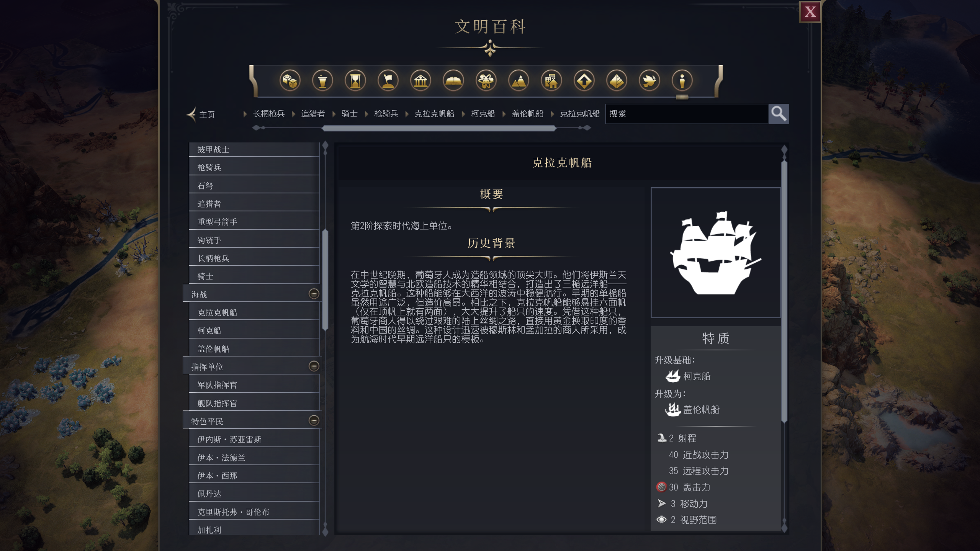
Task: Click the 搜索 search field
Action: (x=687, y=114)
